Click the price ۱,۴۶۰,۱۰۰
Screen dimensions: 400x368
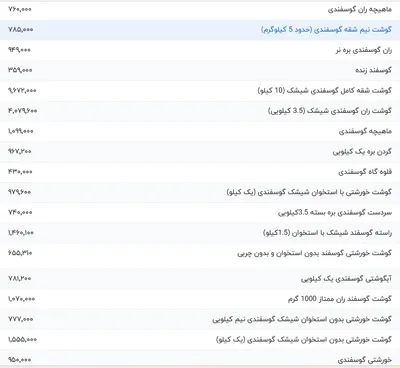pos(21,233)
